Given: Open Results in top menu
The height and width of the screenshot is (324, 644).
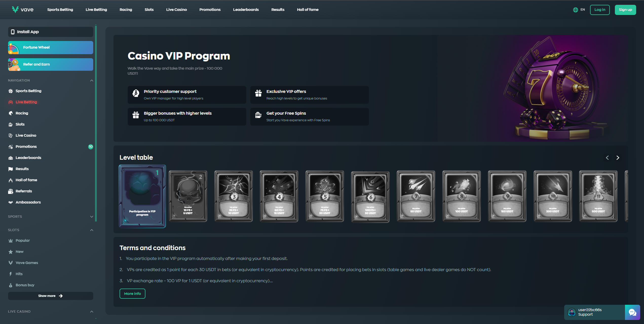Looking at the screenshot, I should coord(278,10).
